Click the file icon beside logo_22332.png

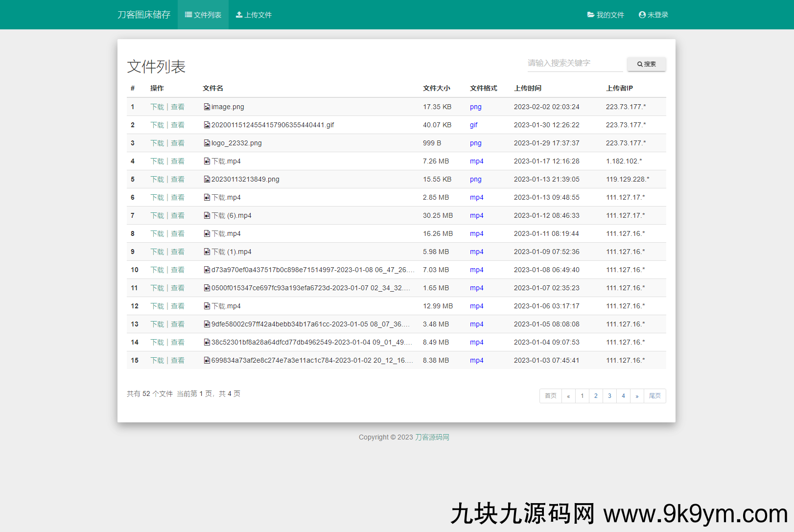coord(207,143)
